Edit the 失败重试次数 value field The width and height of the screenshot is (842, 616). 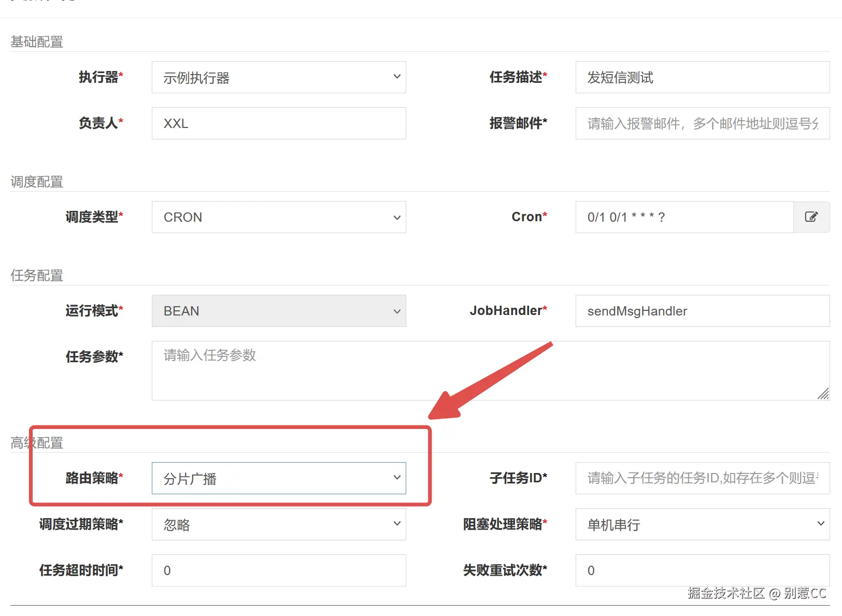pyautogui.click(x=702, y=570)
